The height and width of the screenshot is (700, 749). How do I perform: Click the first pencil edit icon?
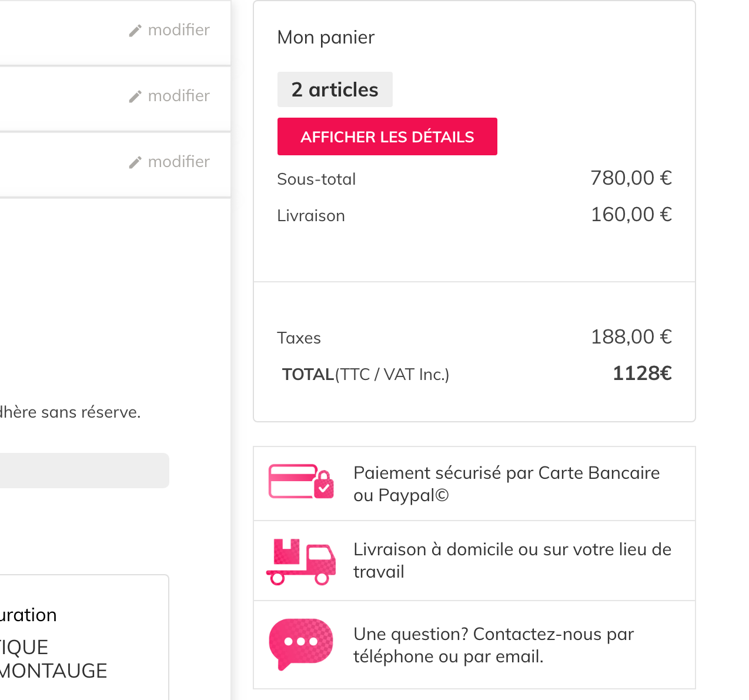pyautogui.click(x=135, y=31)
